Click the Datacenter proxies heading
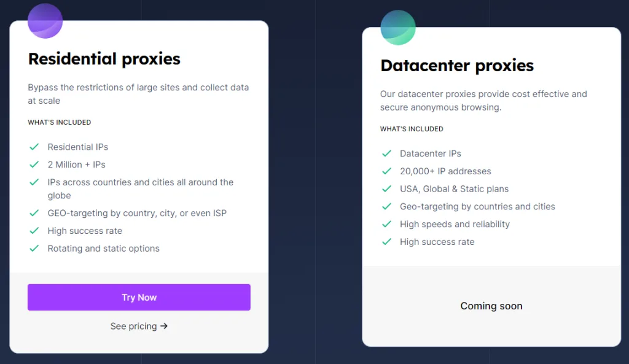Viewport: 629px width, 364px height. 457,66
